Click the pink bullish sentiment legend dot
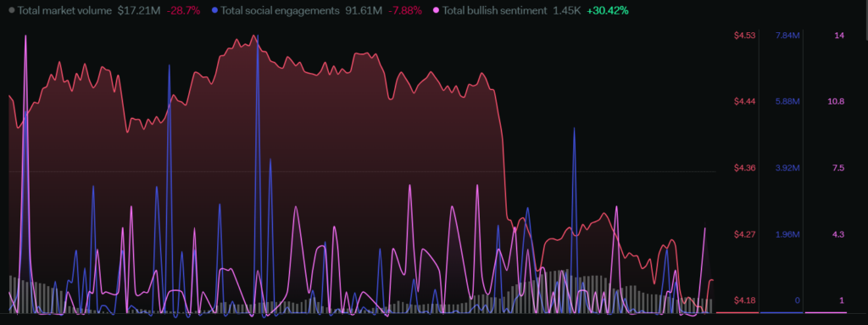The image size is (868, 325). pyautogui.click(x=437, y=10)
